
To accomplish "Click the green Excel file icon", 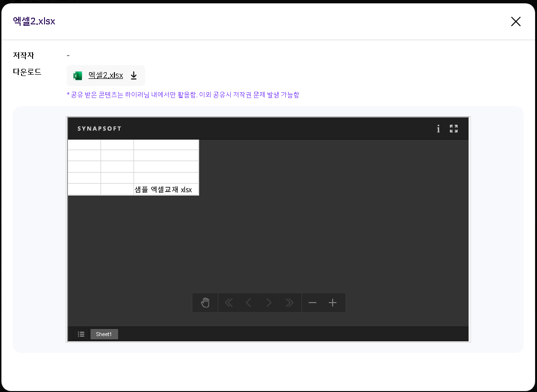I will pos(78,76).
